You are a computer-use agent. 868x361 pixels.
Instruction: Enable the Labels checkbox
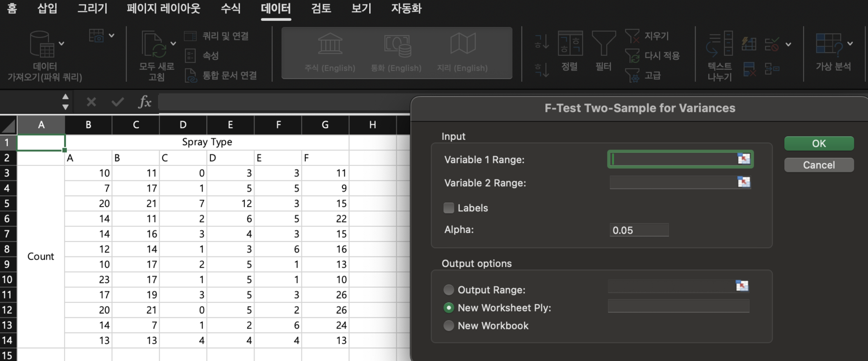point(449,208)
